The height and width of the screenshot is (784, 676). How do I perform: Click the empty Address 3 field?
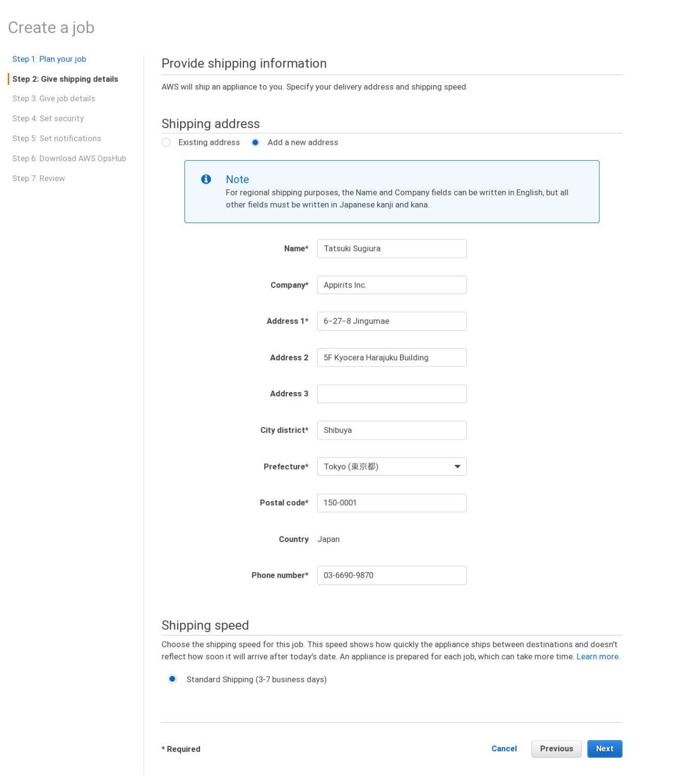[x=391, y=394]
